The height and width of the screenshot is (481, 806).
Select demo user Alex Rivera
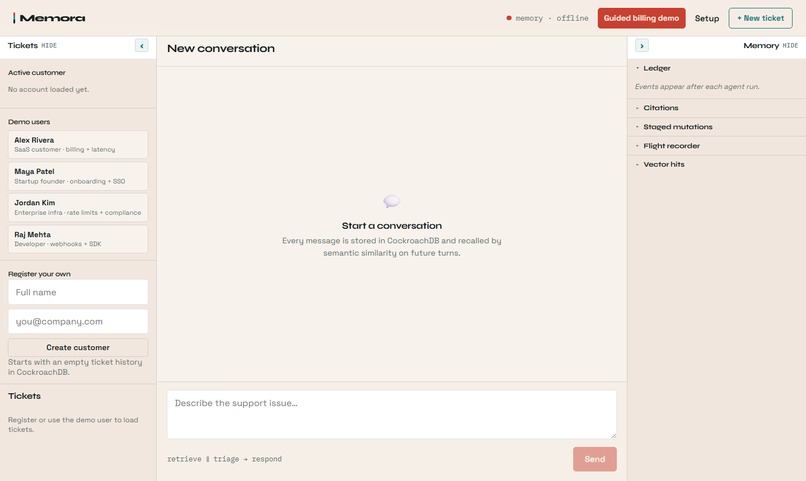(x=78, y=144)
